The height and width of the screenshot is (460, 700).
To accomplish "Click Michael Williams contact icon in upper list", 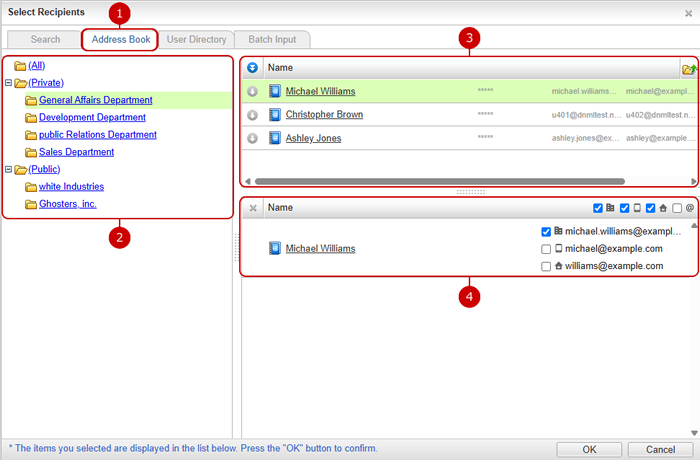I will pos(275,91).
